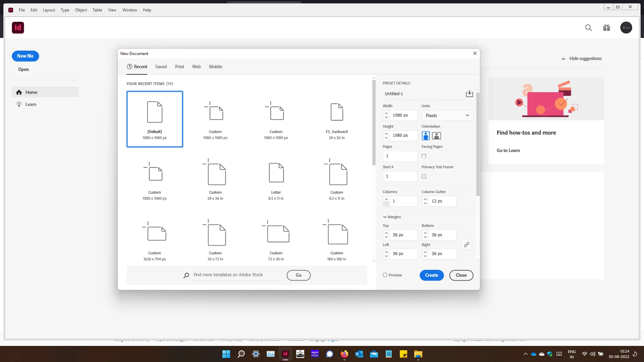The image size is (644, 362).
Task: Enable the Facing Pages checkbox
Action: click(x=424, y=156)
